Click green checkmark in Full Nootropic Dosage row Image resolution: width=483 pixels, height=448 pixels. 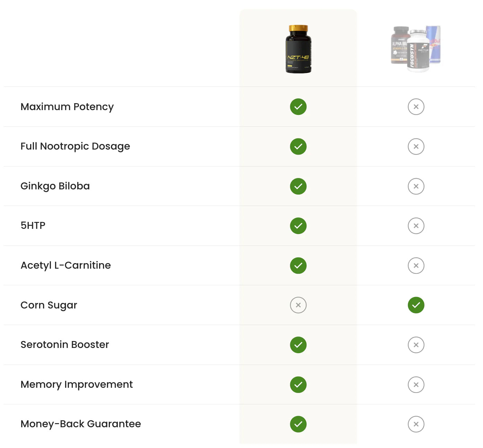click(x=298, y=146)
